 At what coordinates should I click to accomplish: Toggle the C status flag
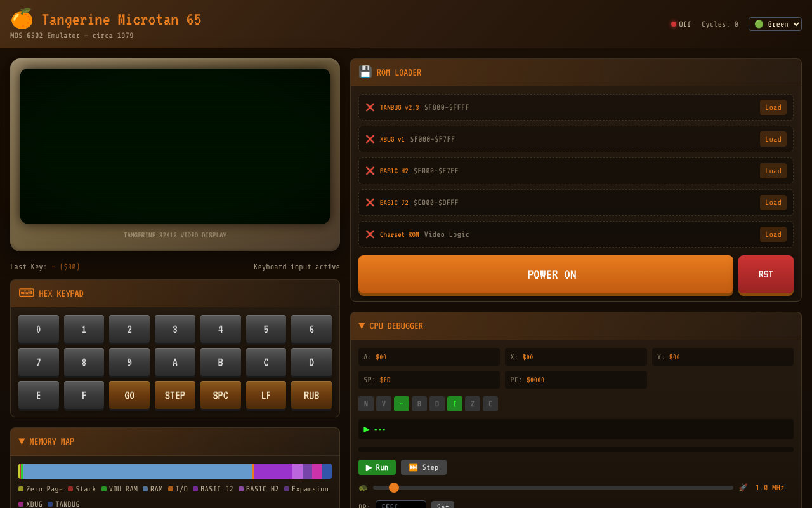point(490,403)
